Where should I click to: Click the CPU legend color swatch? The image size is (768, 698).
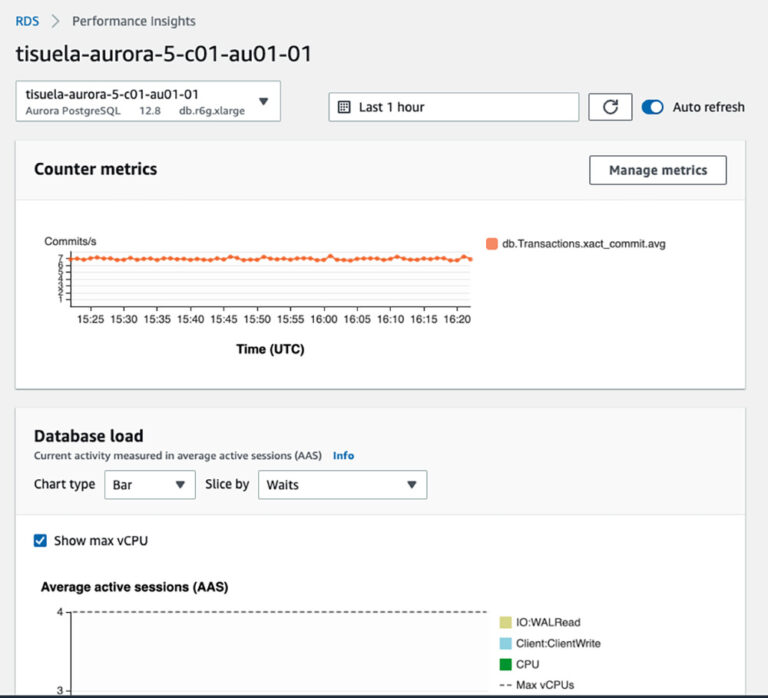coord(505,664)
